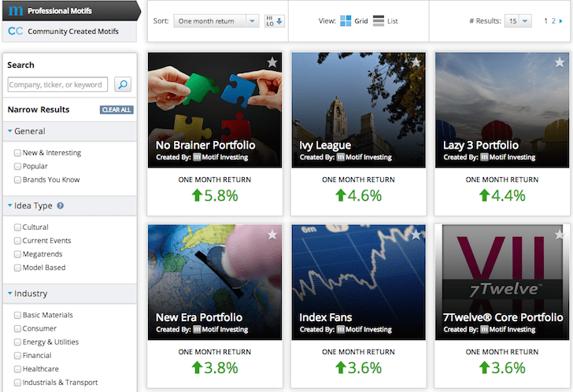
Task: Star the Index Fans motif
Action: pyautogui.click(x=416, y=234)
